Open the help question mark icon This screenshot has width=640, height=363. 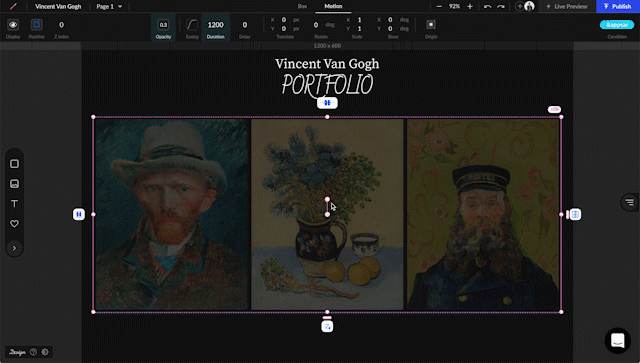(33, 352)
